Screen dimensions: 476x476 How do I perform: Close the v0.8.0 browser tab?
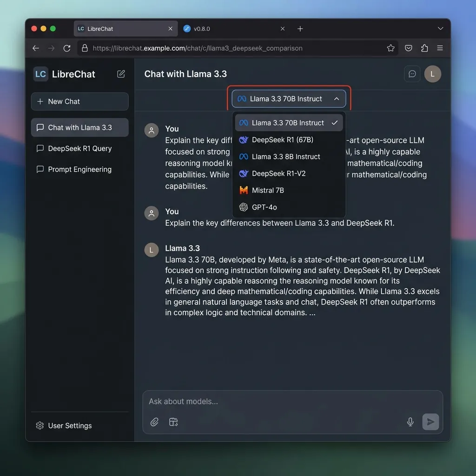(x=283, y=28)
